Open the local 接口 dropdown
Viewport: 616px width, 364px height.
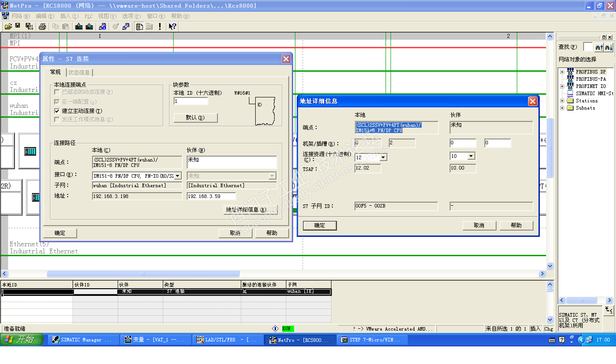pos(178,176)
